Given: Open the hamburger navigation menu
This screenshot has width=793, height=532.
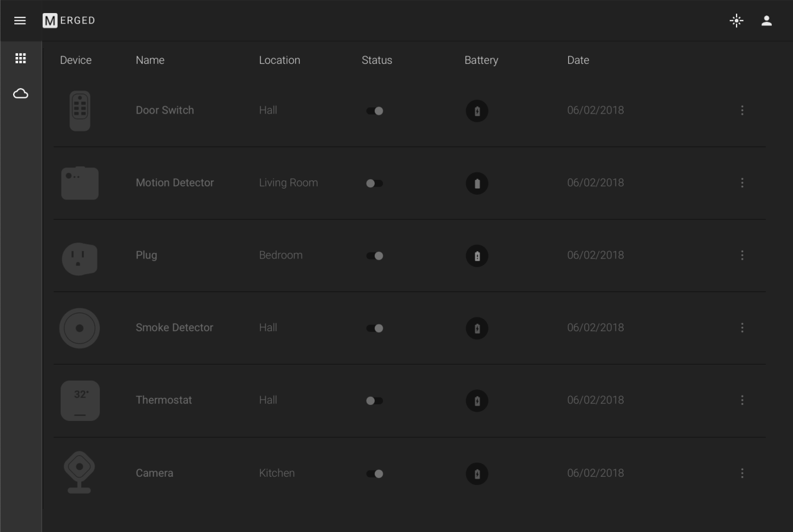Looking at the screenshot, I should click(x=20, y=20).
